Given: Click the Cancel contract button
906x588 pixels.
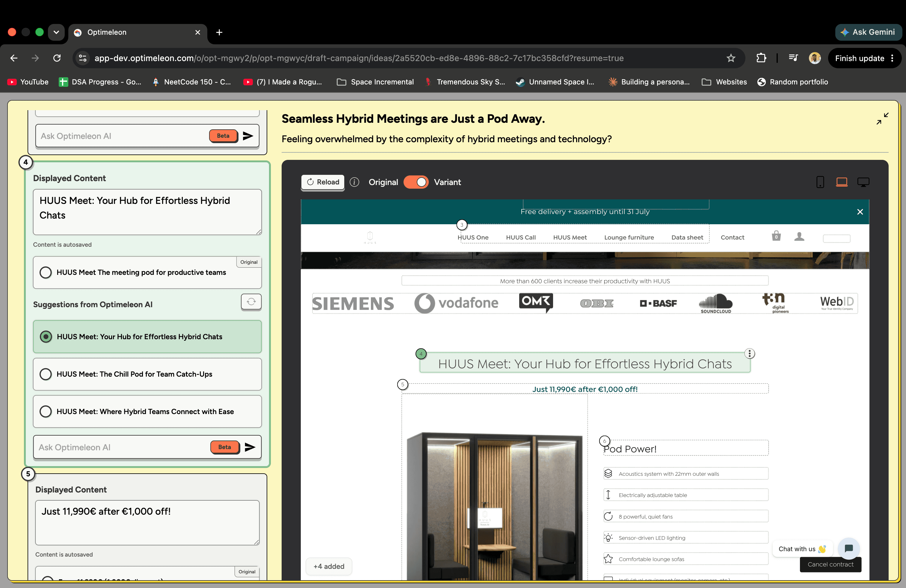Looking at the screenshot, I should tap(830, 564).
